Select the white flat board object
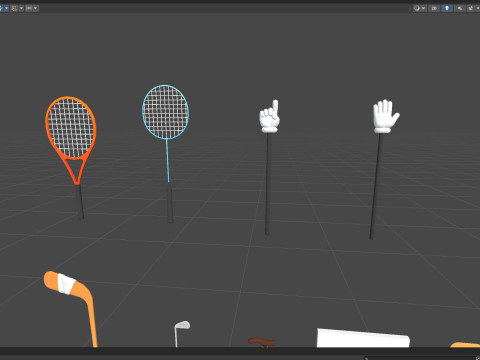This screenshot has width=480, height=360. pyautogui.click(x=363, y=338)
